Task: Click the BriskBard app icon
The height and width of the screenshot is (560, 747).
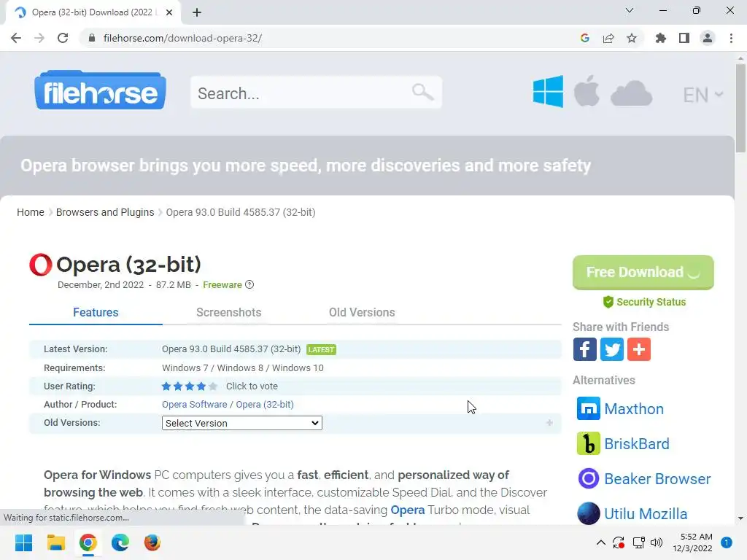Action: (589, 444)
